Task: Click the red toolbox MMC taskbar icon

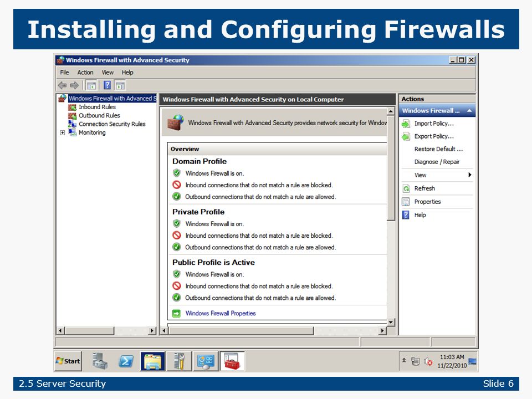Action: coord(232,361)
